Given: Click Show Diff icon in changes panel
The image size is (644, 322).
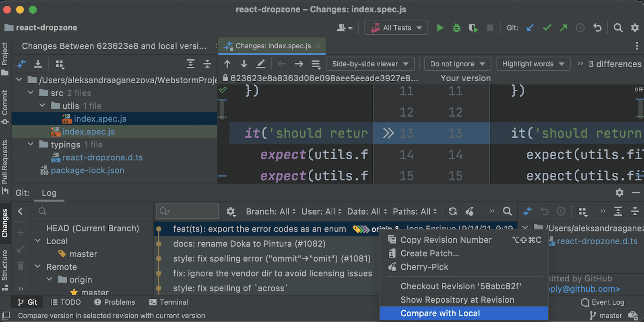Looking at the screenshot, I should pos(21,64).
